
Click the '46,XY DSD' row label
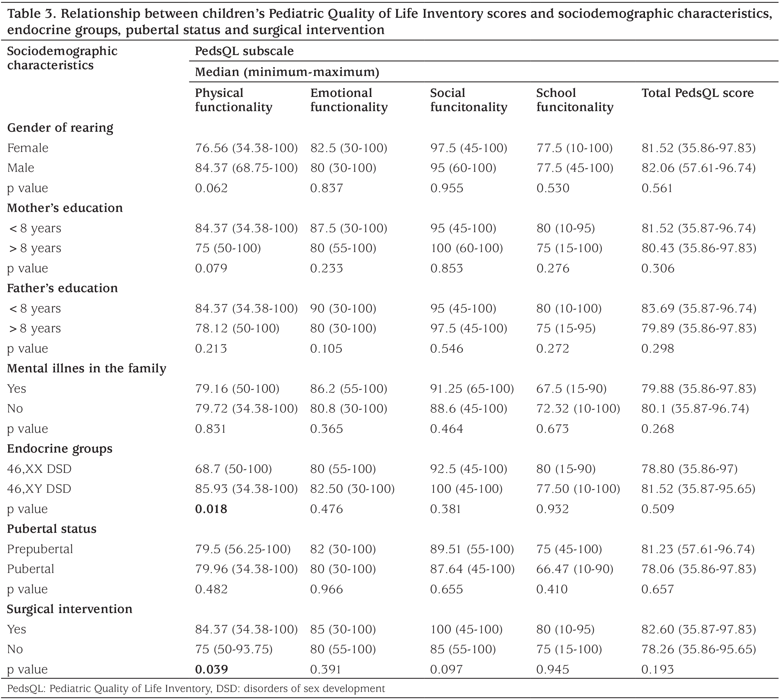click(39, 489)
